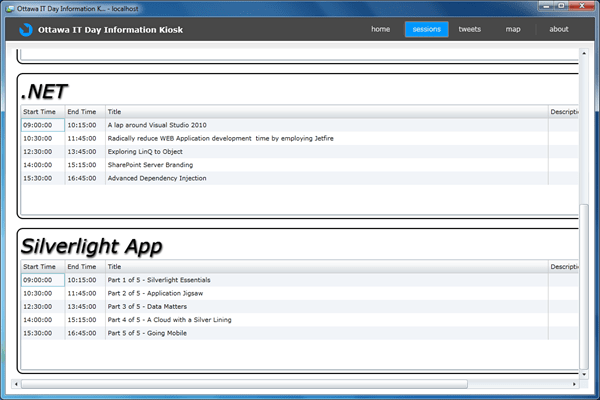Click Description header in Silverlight App table

(565, 267)
